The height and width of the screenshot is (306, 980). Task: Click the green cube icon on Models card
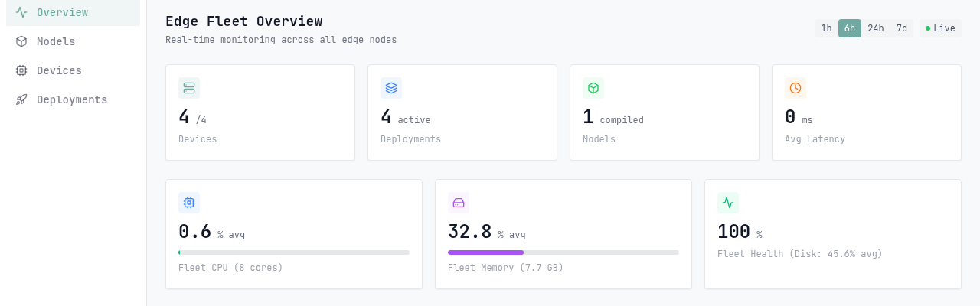(x=593, y=88)
